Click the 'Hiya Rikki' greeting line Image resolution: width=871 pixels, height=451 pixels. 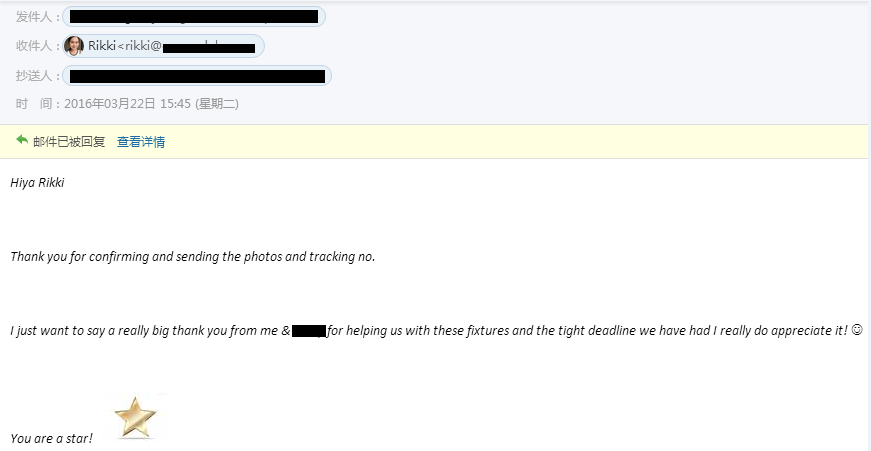(x=37, y=183)
